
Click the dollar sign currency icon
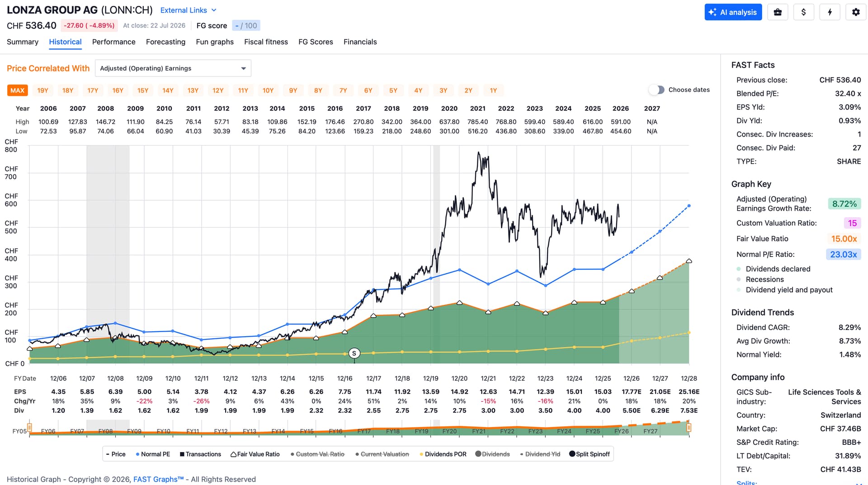(x=803, y=12)
